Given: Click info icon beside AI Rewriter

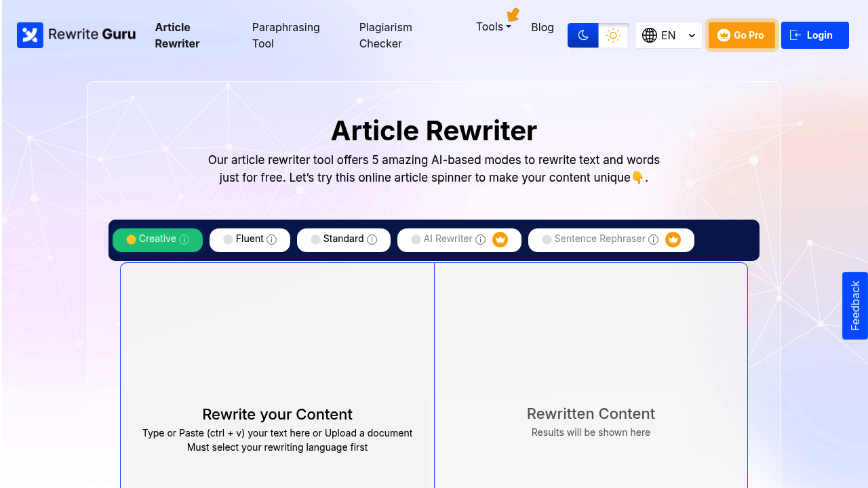Looking at the screenshot, I should (x=480, y=240).
